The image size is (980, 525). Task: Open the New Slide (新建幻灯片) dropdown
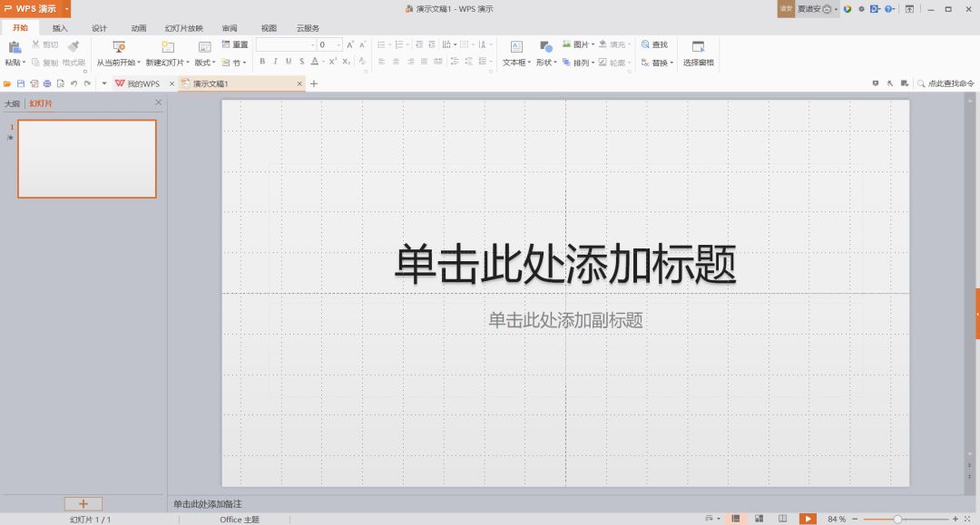(168, 63)
